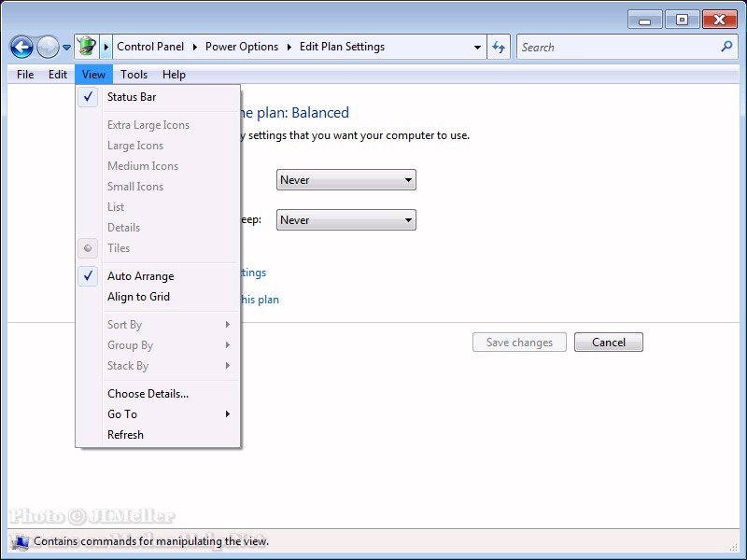The width and height of the screenshot is (747, 560).
Task: Click the Forward navigation arrow button
Action: coord(48,47)
